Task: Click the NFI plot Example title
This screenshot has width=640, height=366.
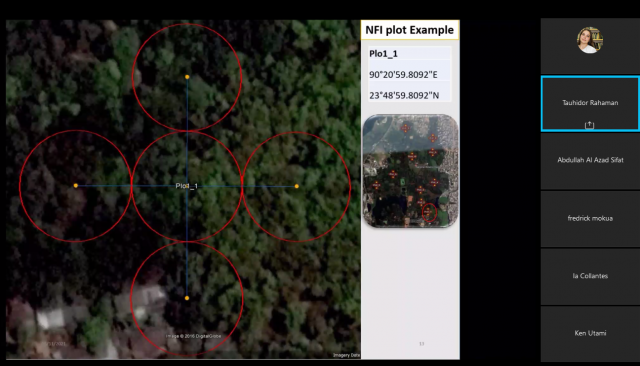Action: (409, 30)
